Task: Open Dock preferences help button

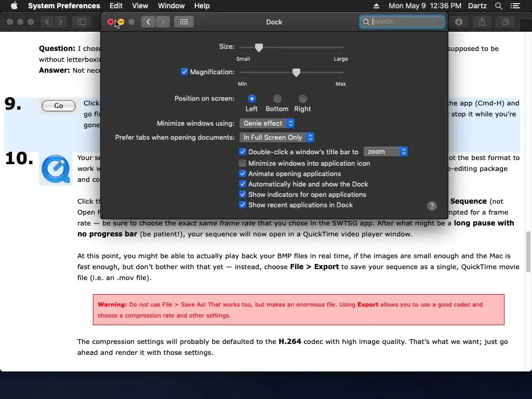Action: click(x=432, y=206)
